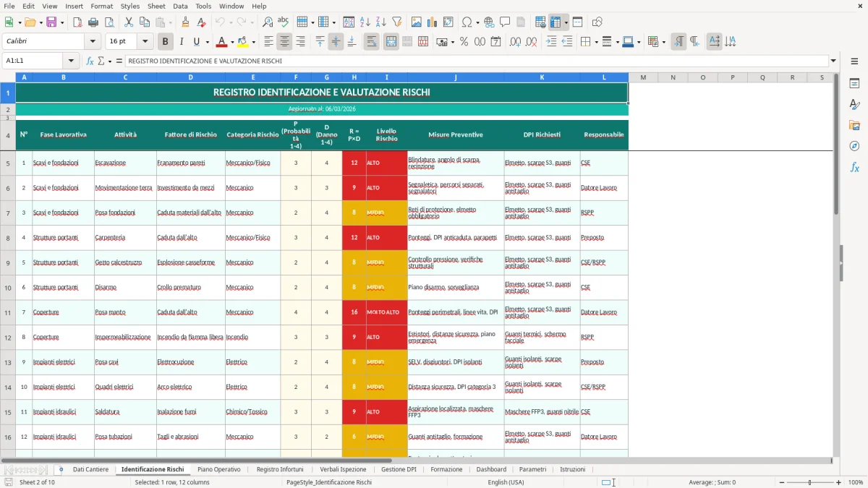
Task: Click the 100% zoom level
Action: 856,482
